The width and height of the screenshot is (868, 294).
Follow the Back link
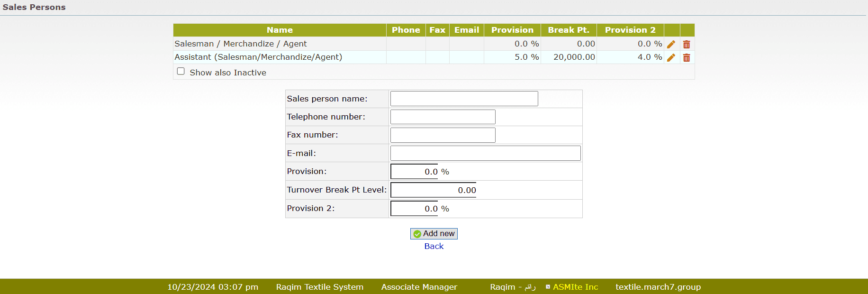[x=434, y=246]
